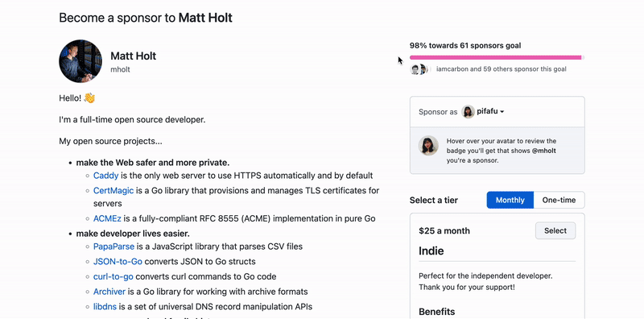Switch billing to One-time

559,201
